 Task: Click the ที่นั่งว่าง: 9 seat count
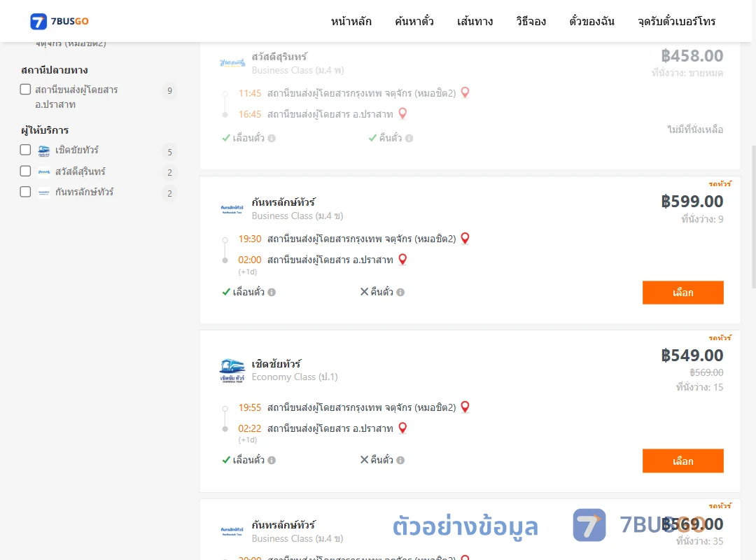702,219
